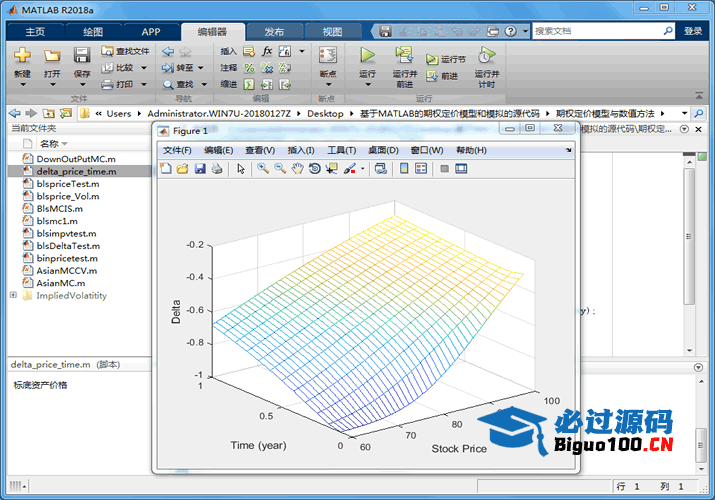This screenshot has height=500, width=715.
Task: Click the Print Figure icon in Figure toolbar
Action: [x=217, y=169]
